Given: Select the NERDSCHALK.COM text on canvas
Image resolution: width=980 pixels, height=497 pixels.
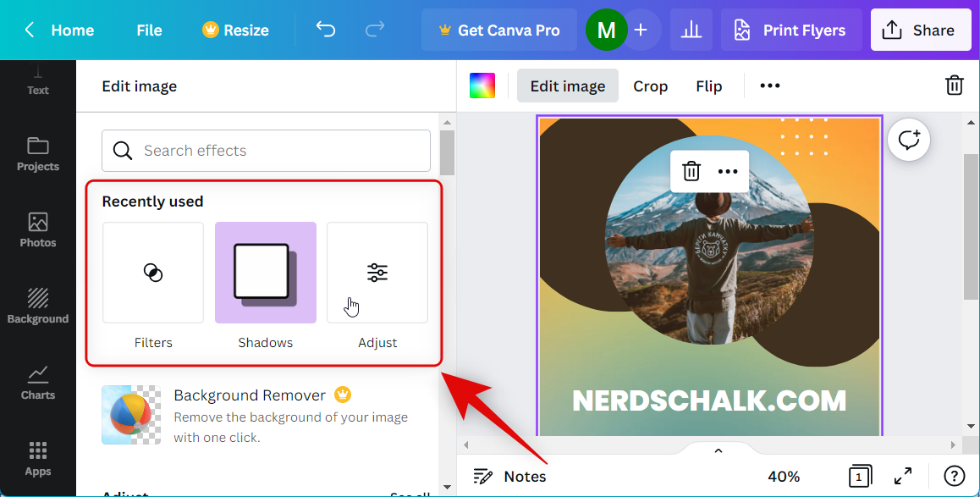Looking at the screenshot, I should tap(708, 400).
